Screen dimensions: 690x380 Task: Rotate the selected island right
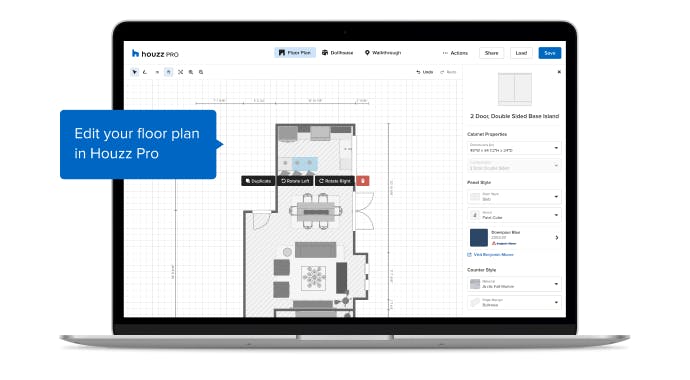coord(335,181)
